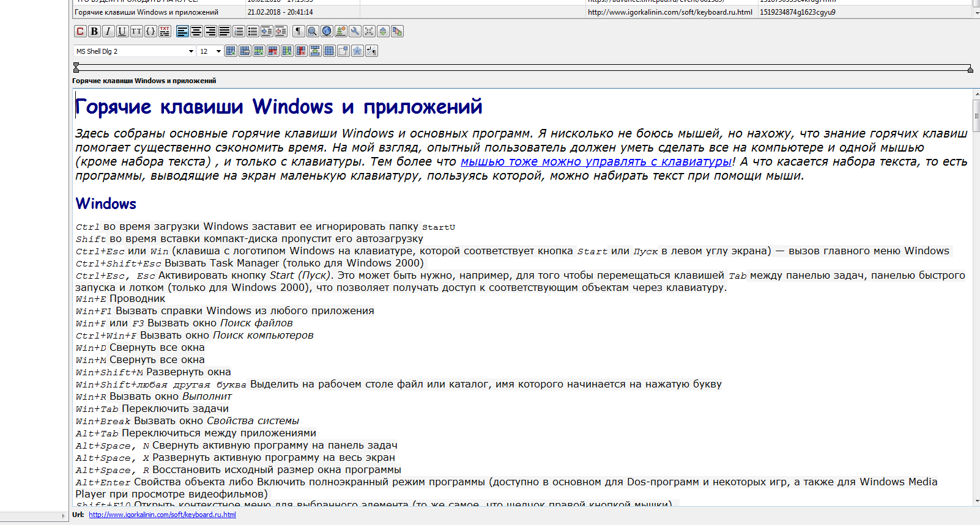Click the Windows subheading in the editor
Screen dimensions: 980x525
pos(106,204)
